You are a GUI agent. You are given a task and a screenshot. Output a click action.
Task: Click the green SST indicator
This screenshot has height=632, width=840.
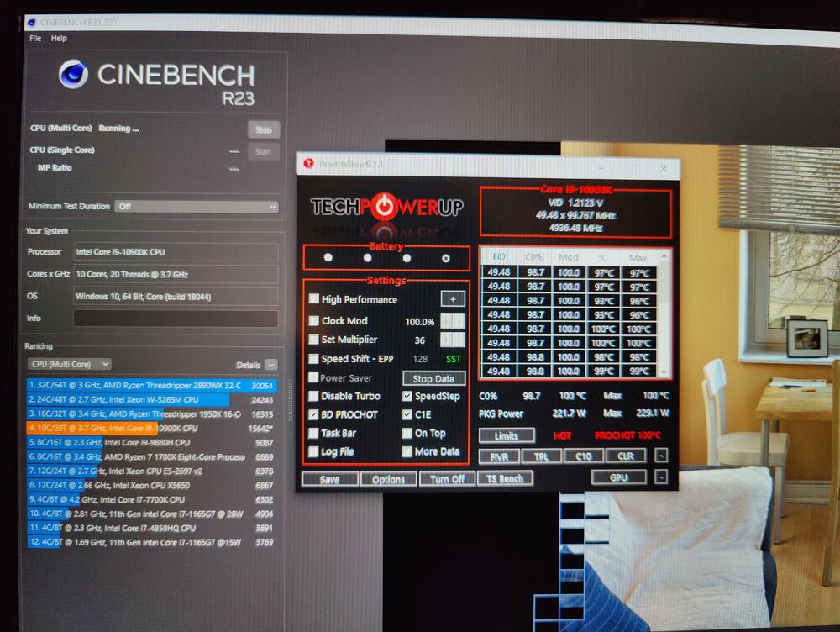point(453,359)
